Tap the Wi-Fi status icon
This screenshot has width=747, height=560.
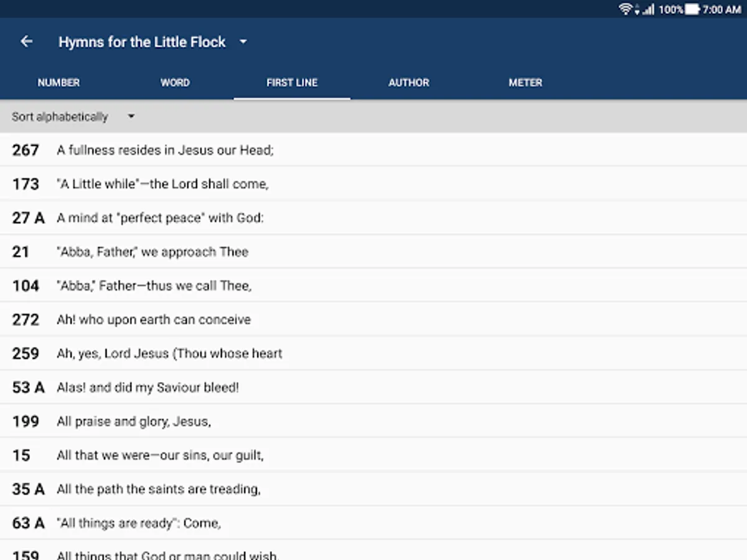pos(625,9)
